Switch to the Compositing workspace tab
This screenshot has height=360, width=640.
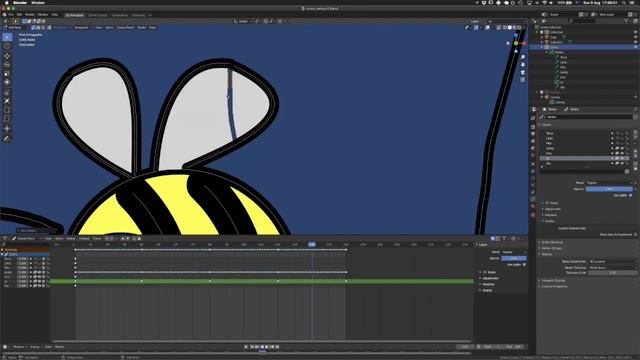click(x=120, y=15)
